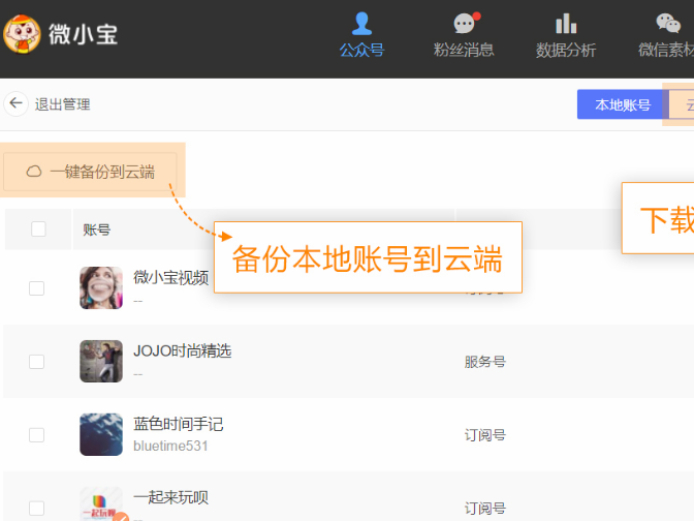The image size is (694, 521).
Task: Check the 一起来玩呗 account checkbox
Action: 36,508
